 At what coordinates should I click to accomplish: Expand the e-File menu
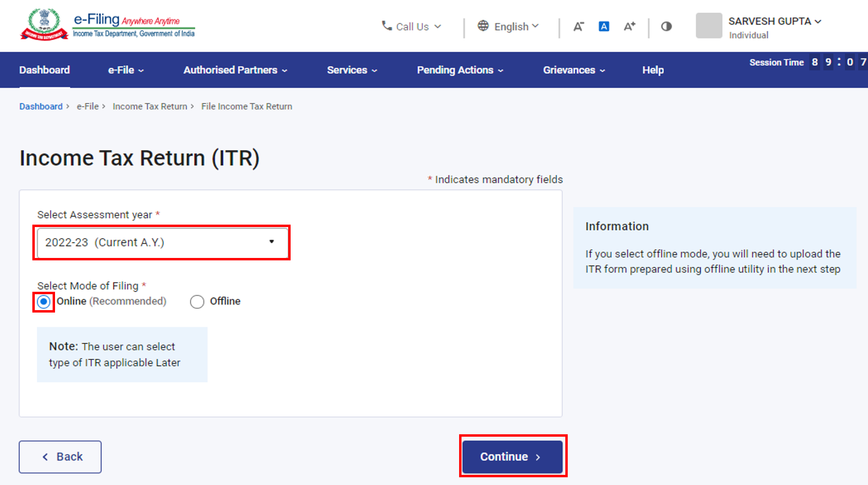(x=126, y=70)
